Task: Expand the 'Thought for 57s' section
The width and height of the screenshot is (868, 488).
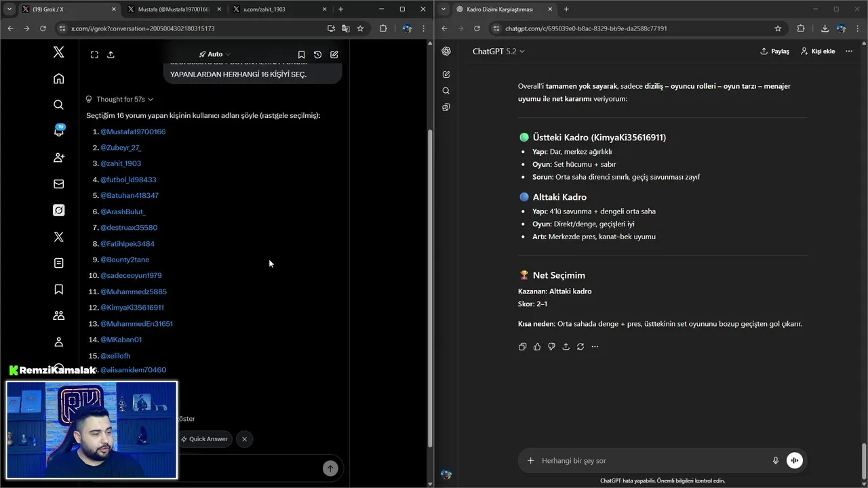Action: [x=120, y=99]
